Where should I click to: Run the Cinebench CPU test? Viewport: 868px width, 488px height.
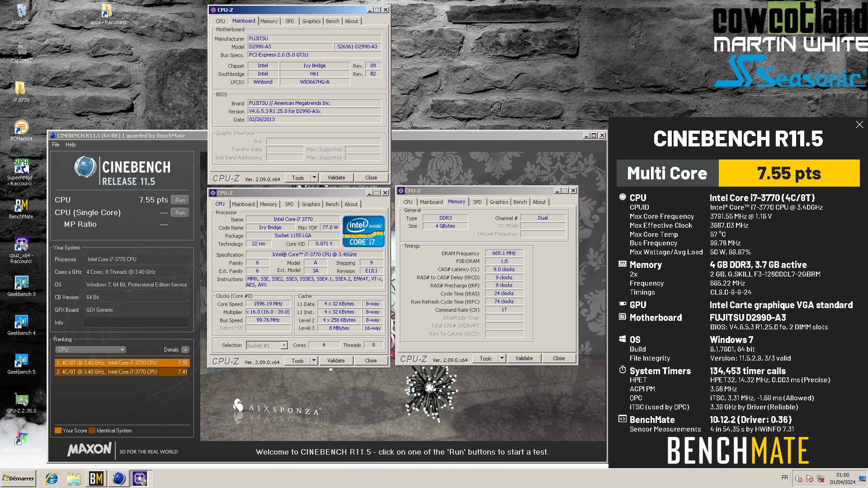pos(180,200)
